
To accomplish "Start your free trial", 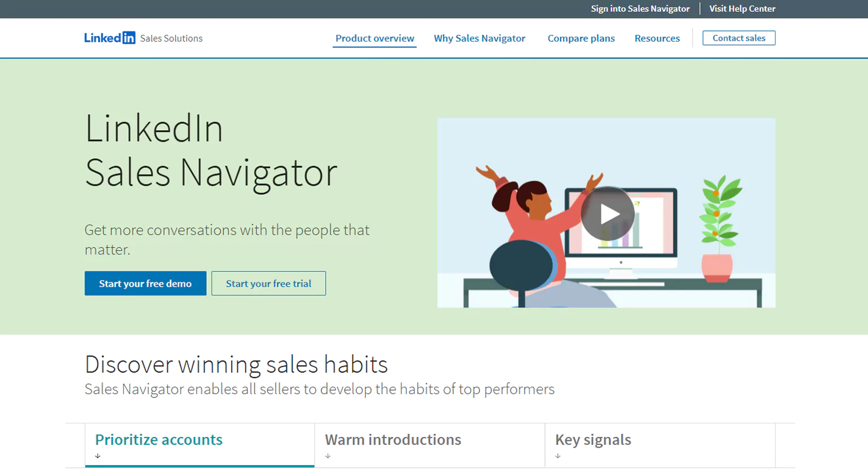I will tap(268, 283).
